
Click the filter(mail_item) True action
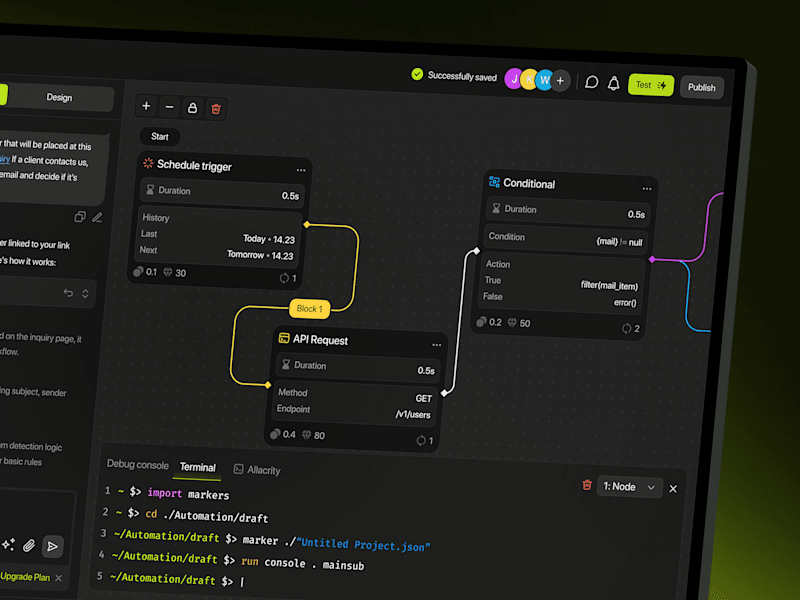tap(609, 285)
